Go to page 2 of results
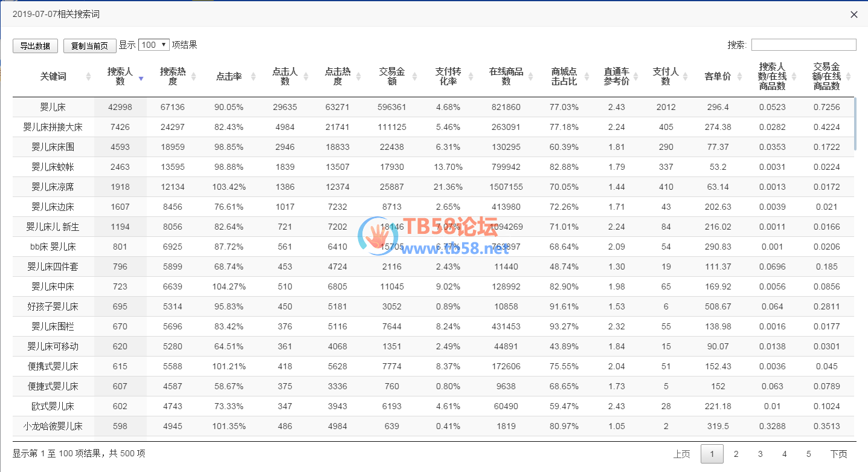 pyautogui.click(x=736, y=454)
